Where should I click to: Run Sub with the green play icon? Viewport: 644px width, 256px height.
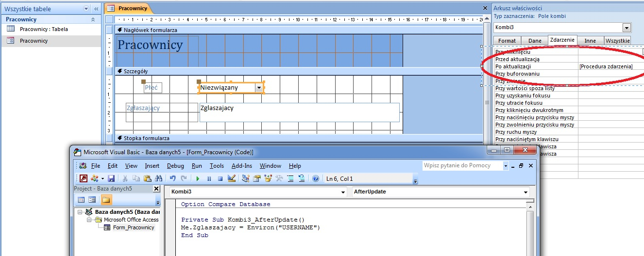pos(198,178)
